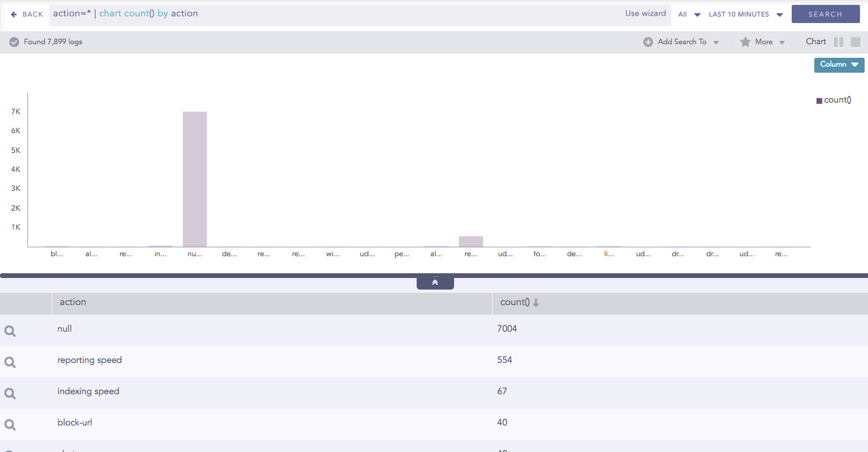Click the count() sort descending arrow
The image size is (868, 452).
click(536, 303)
